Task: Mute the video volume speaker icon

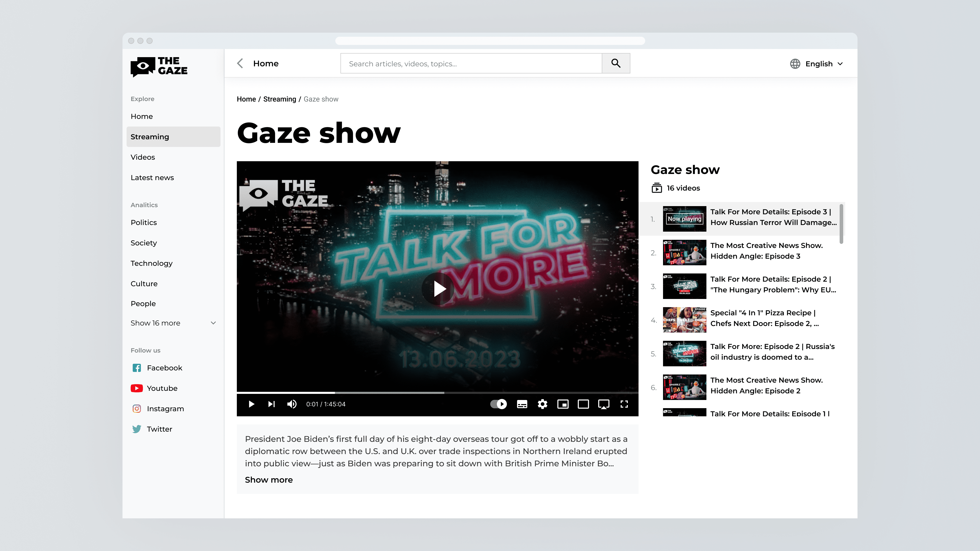Action: pos(292,404)
